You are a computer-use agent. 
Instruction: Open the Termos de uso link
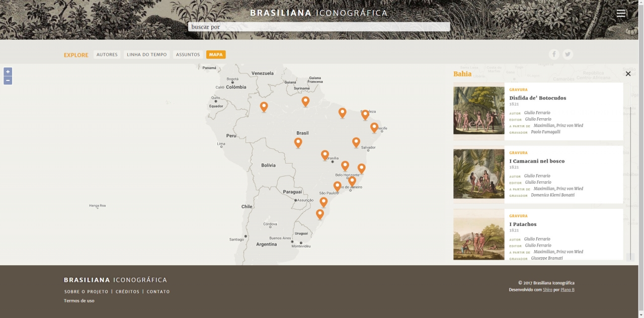[x=79, y=301]
